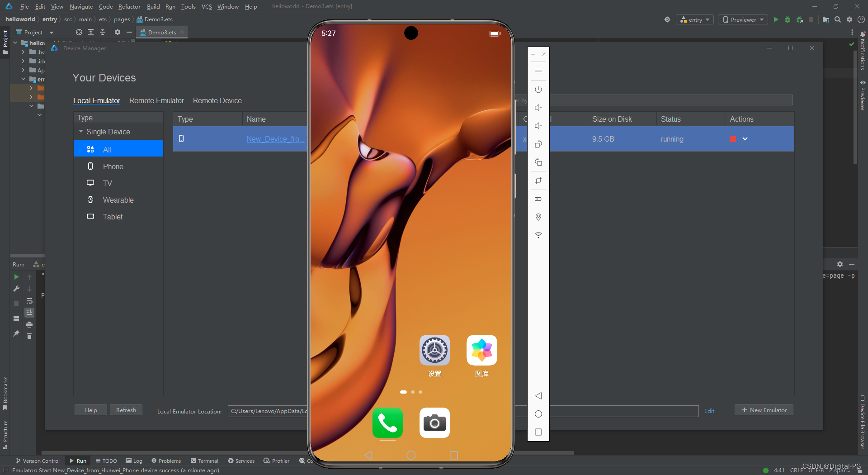Open the entry run configuration dropdown

[695, 19]
